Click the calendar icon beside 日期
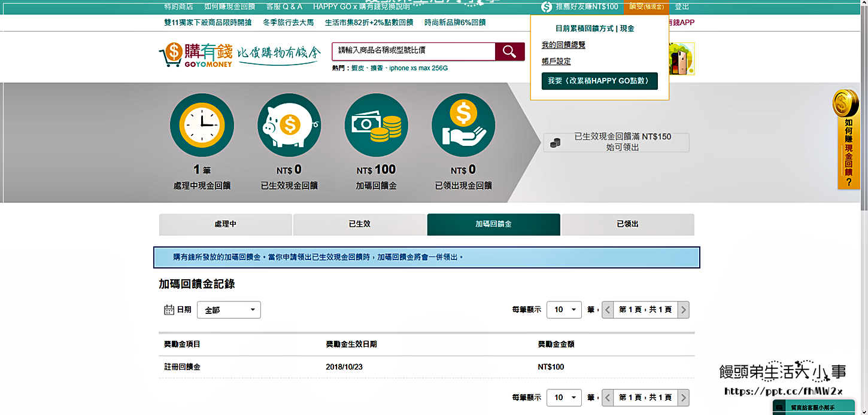 pyautogui.click(x=169, y=310)
